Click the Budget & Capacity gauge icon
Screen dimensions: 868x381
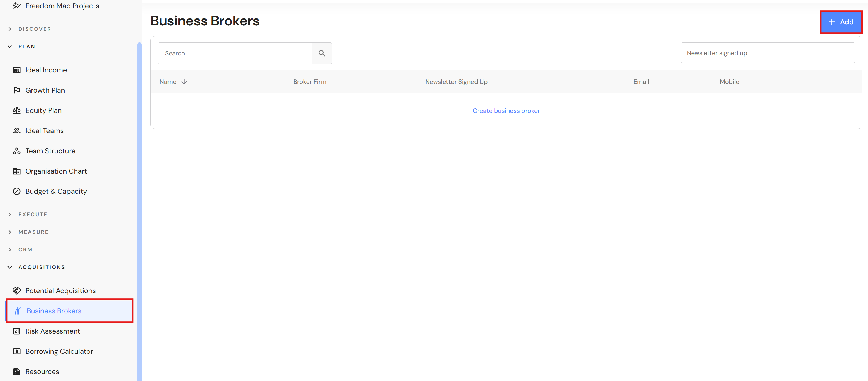(x=16, y=191)
